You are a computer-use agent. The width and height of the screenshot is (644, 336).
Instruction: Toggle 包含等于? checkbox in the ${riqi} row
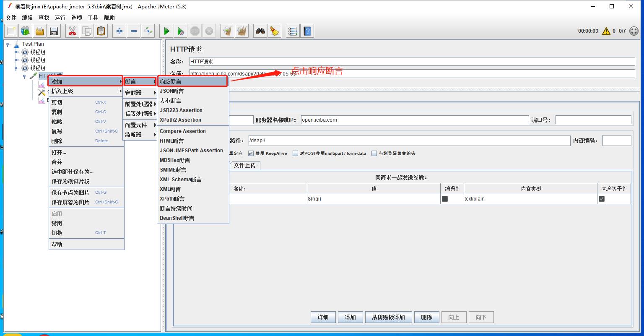(602, 199)
